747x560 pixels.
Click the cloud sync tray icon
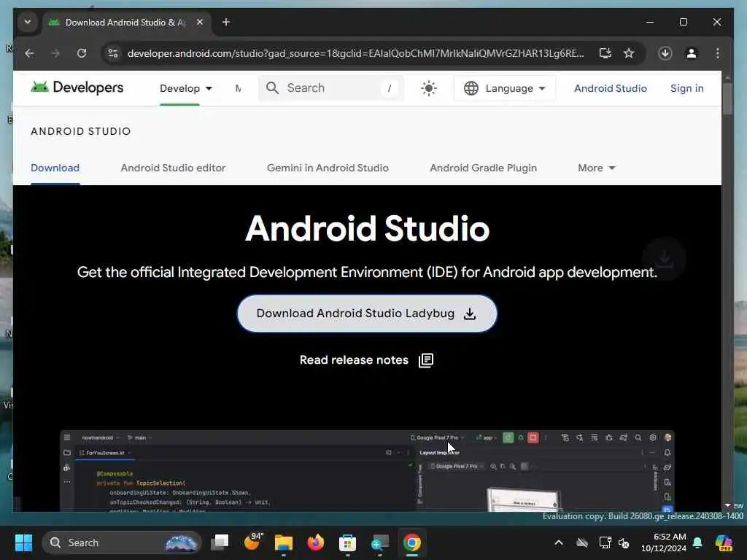tap(582, 542)
